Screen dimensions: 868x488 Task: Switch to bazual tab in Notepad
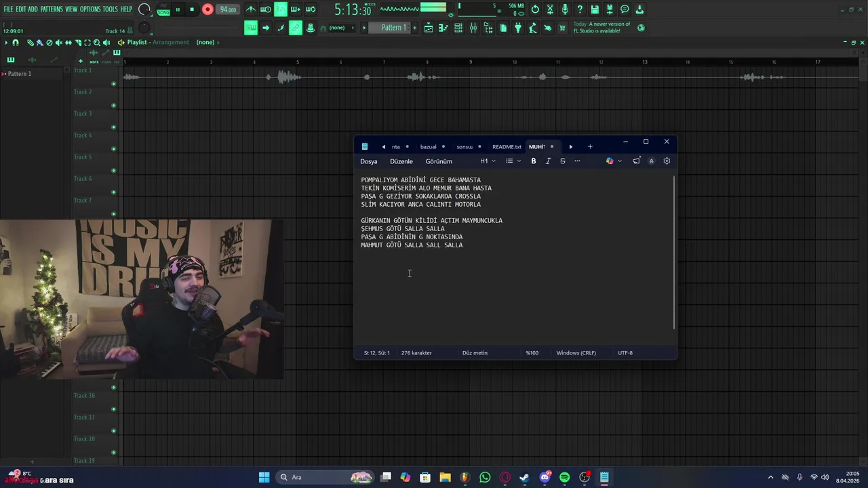[x=428, y=146]
